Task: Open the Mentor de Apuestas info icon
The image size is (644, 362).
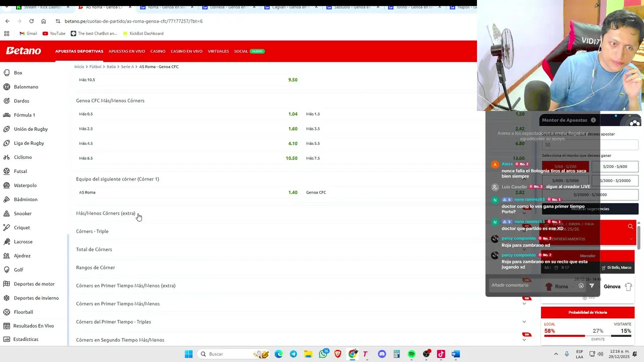Action: (x=593, y=120)
